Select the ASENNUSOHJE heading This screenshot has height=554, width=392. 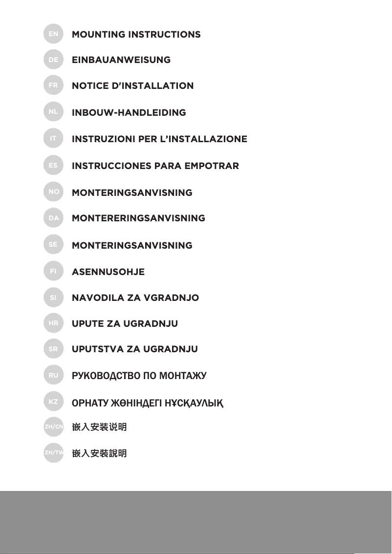tap(108, 272)
